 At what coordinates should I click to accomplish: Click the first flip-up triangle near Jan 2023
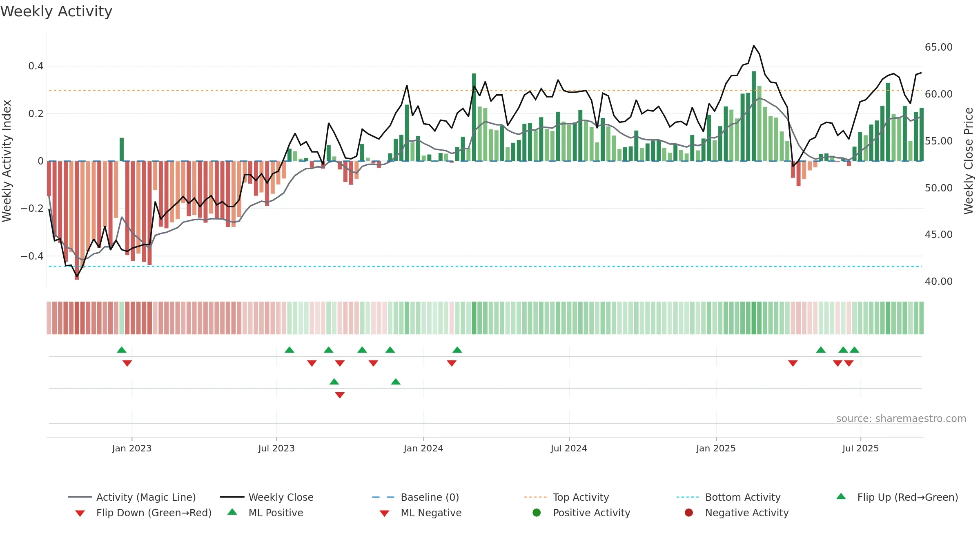coord(122,350)
